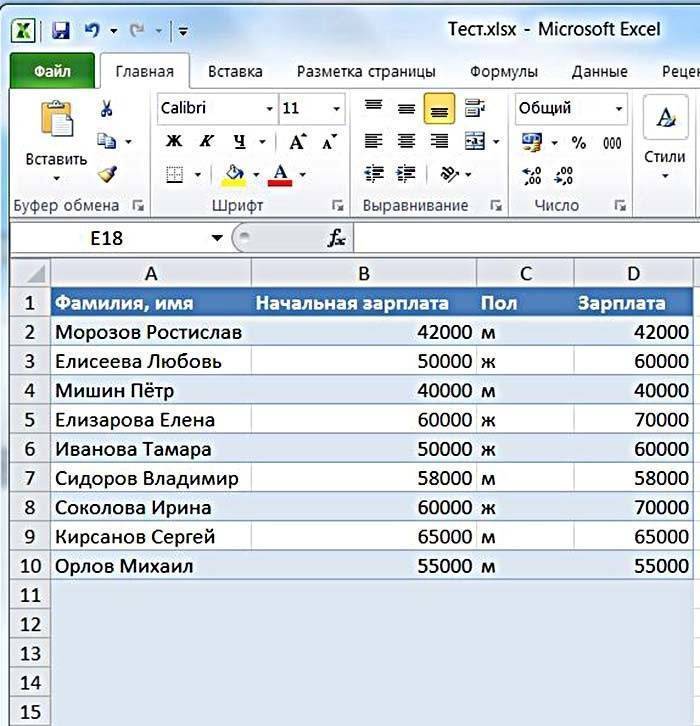Expand the Общий number format dropdown
The image size is (700, 726).
pyautogui.click(x=620, y=109)
